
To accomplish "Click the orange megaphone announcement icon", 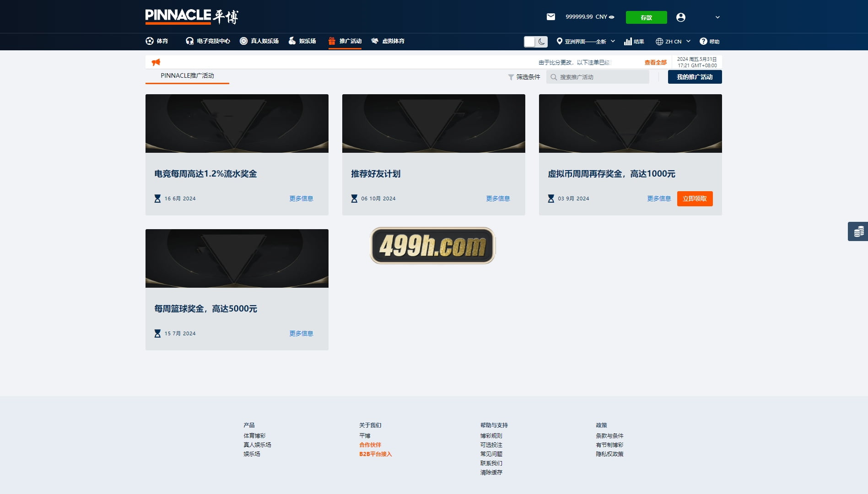I will 156,62.
